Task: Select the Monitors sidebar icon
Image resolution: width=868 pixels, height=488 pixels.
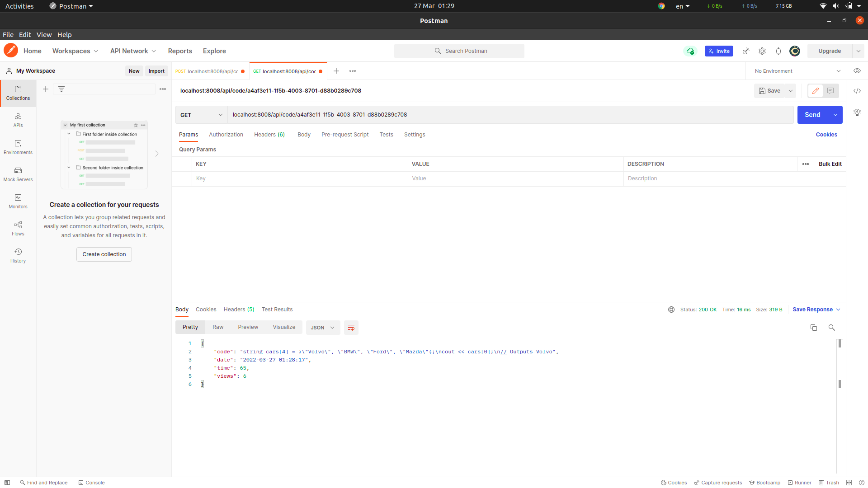Action: pos(18,201)
